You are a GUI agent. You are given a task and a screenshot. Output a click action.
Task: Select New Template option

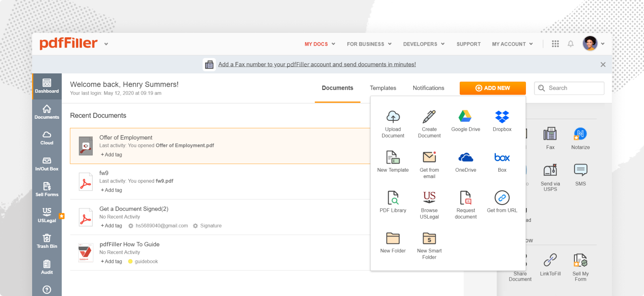pyautogui.click(x=393, y=161)
